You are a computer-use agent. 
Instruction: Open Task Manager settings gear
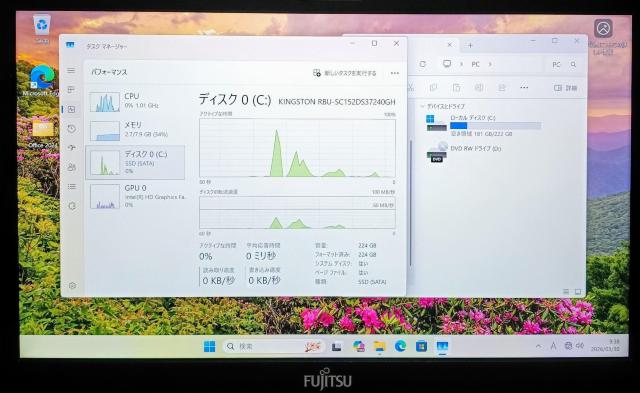[72, 286]
